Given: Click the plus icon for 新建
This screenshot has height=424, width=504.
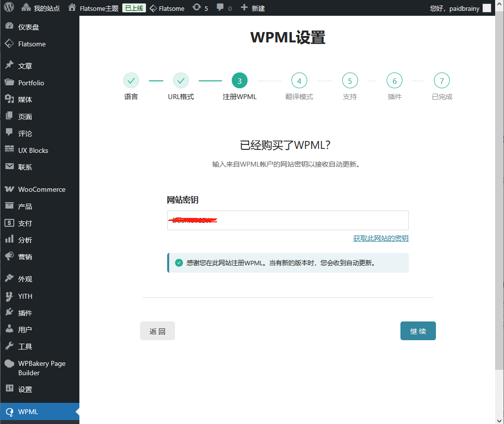Looking at the screenshot, I should [244, 7].
